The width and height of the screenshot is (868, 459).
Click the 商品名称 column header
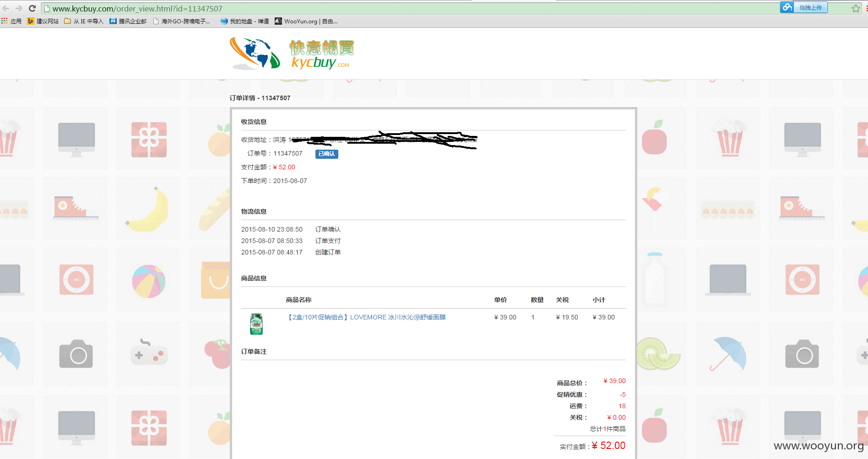(298, 300)
